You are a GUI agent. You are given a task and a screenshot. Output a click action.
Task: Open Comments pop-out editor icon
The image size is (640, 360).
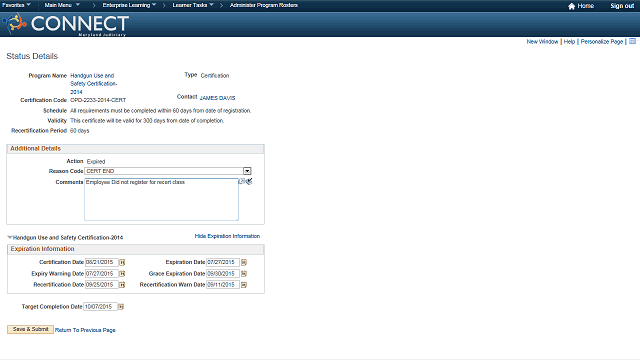click(242, 181)
